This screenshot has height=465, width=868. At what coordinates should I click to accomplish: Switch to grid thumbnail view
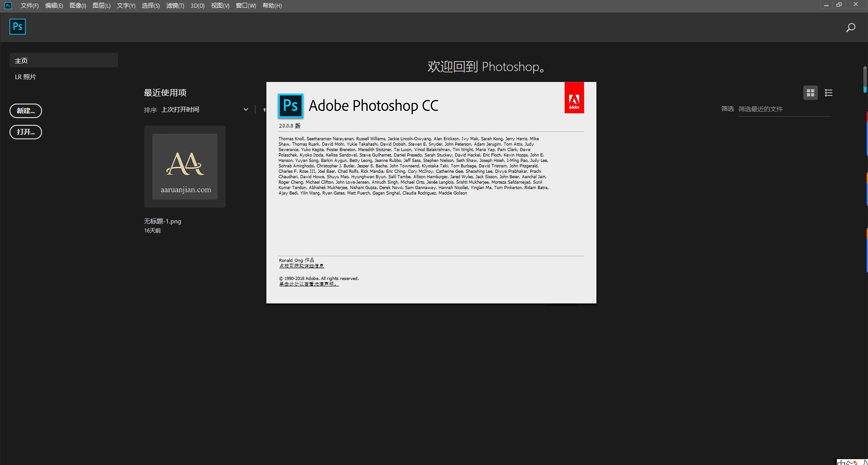[810, 93]
